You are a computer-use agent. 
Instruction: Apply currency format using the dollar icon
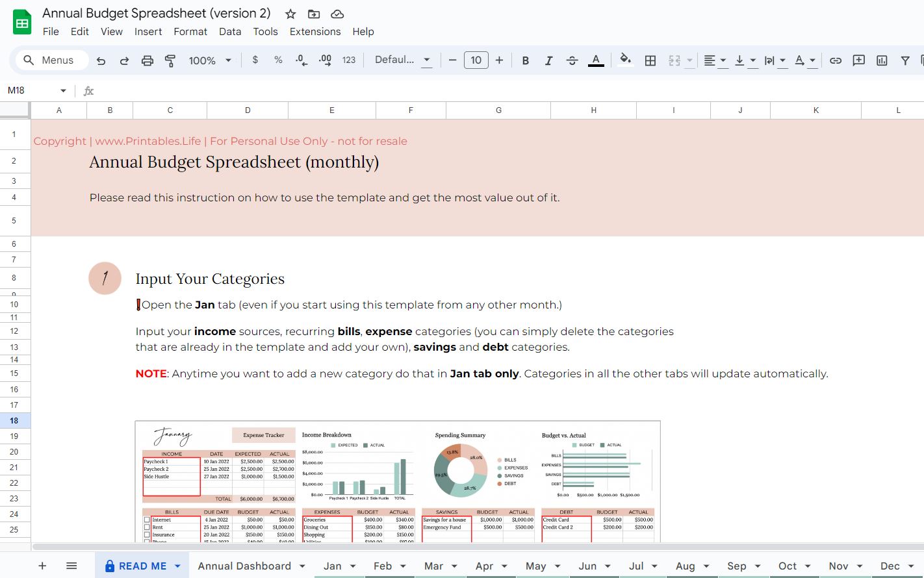(255, 60)
